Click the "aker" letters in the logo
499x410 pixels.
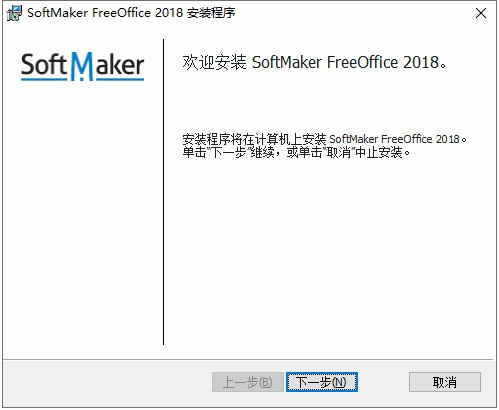click(x=120, y=64)
